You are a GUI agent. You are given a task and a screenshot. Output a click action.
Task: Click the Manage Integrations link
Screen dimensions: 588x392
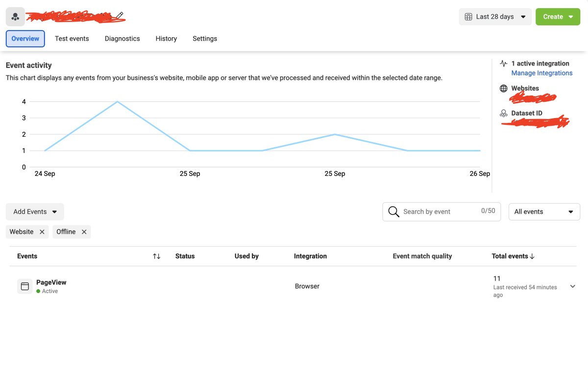pos(542,73)
